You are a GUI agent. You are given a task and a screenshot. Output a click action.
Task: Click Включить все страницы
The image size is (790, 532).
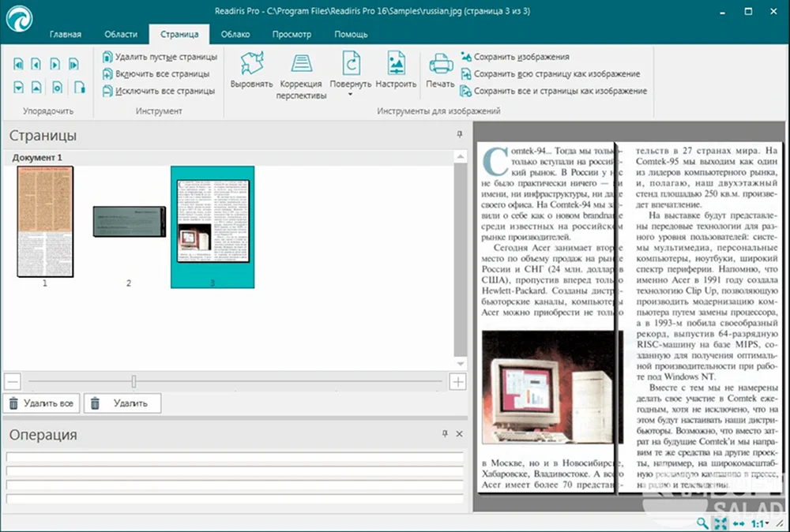pos(156,74)
